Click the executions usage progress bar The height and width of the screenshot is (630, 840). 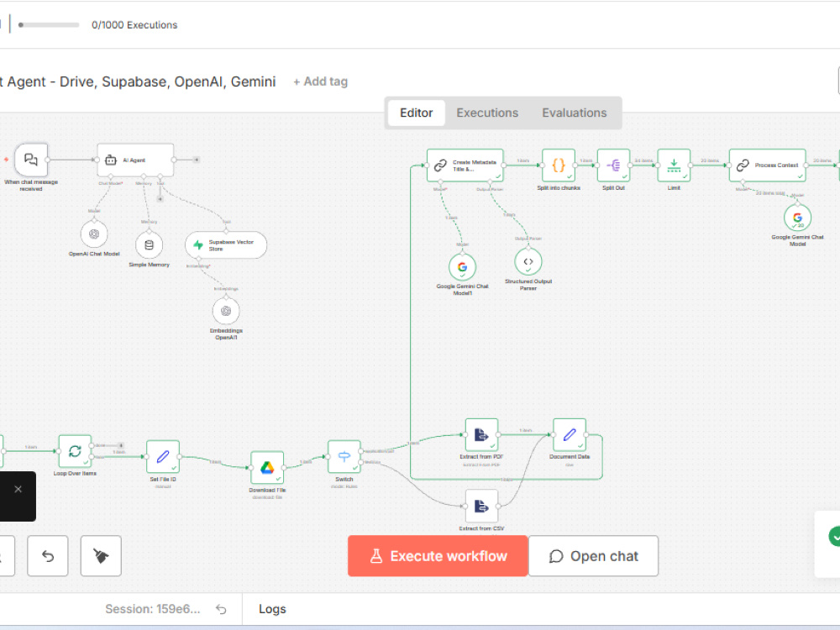pyautogui.click(x=49, y=24)
